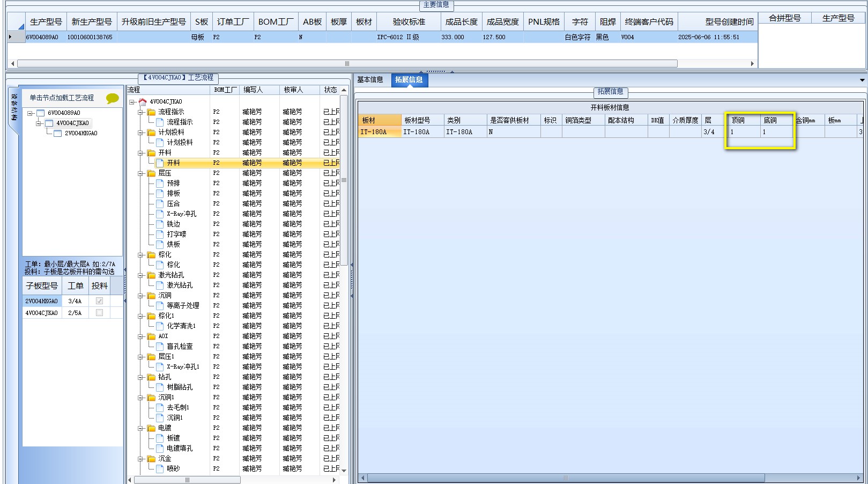Toggle 投料 checkbox for 2V004HKGA0
The image size is (868, 484).
(99, 301)
